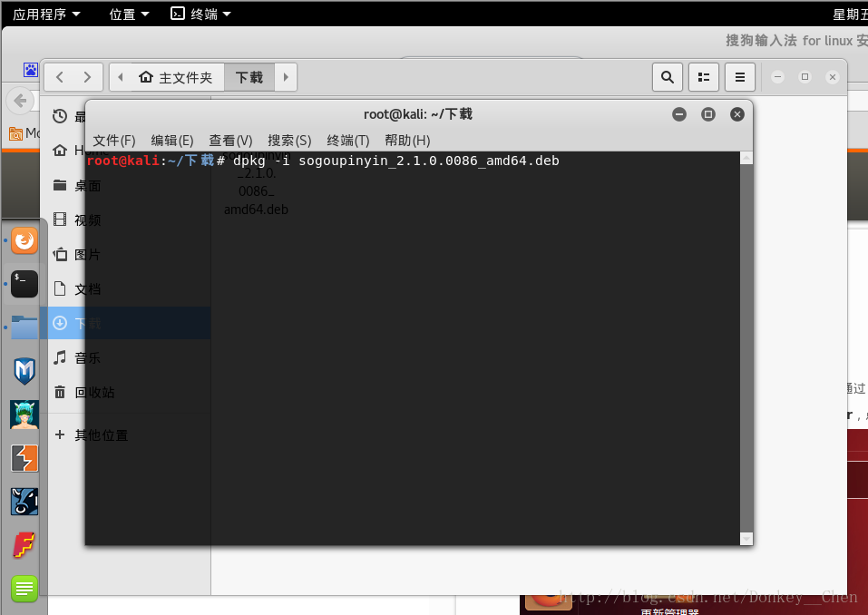Open terminal 搜索(S) menu
The image size is (868, 615).
[289, 141]
